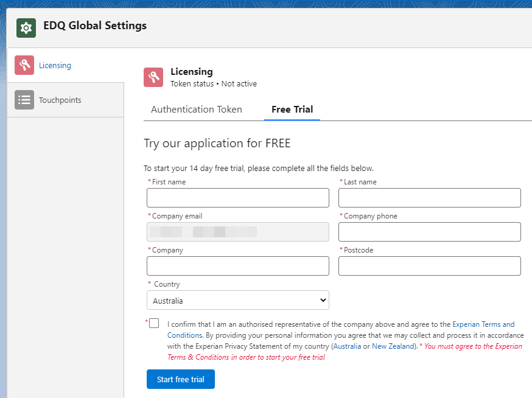This screenshot has width=532, height=398.
Task: Click the 'Token status • Not active' text
Action: [214, 84]
